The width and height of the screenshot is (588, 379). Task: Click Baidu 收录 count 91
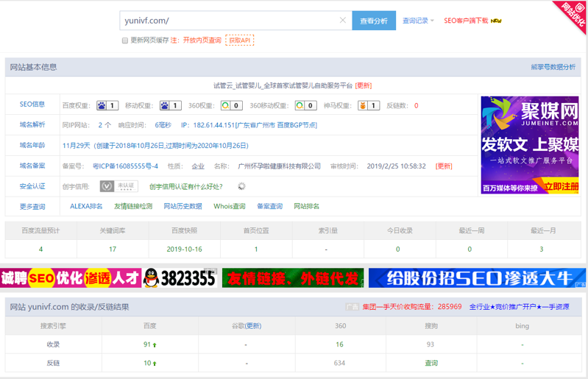click(x=147, y=344)
